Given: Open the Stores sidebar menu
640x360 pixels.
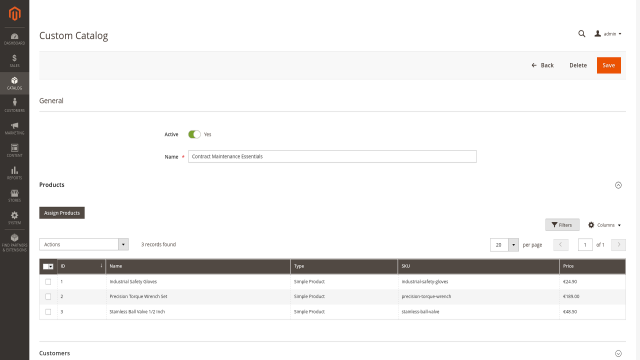Looking at the screenshot, I should tap(14, 196).
